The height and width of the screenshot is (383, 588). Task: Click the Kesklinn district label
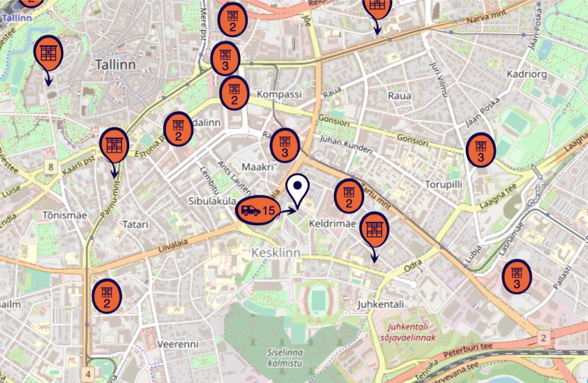click(x=276, y=253)
